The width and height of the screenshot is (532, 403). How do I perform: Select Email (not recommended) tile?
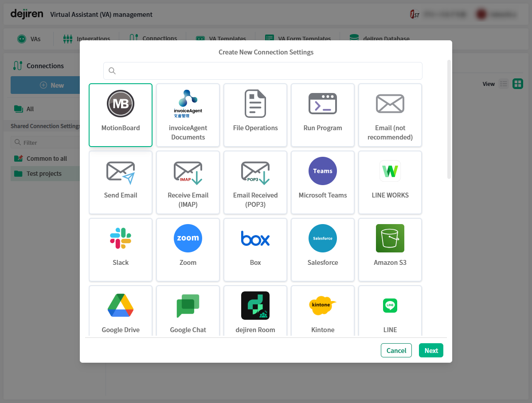390,115
